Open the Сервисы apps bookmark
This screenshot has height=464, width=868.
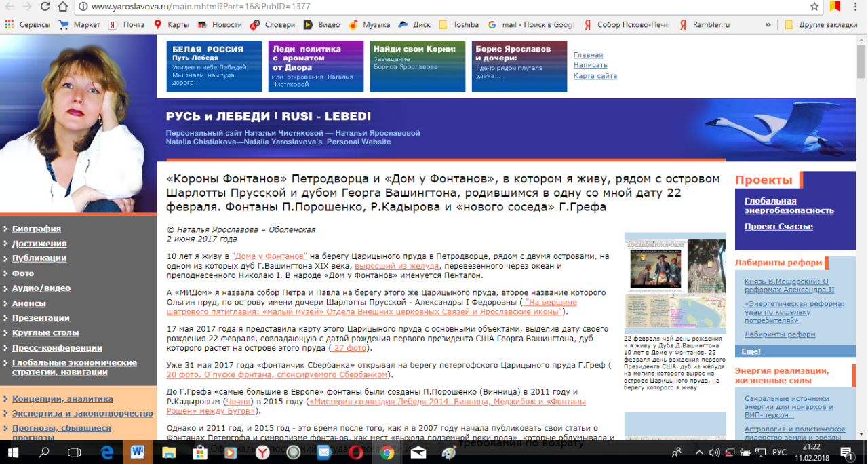coord(27,25)
